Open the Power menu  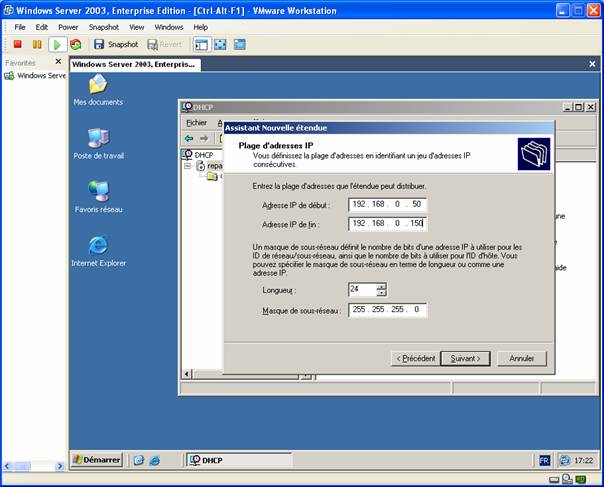point(68,27)
